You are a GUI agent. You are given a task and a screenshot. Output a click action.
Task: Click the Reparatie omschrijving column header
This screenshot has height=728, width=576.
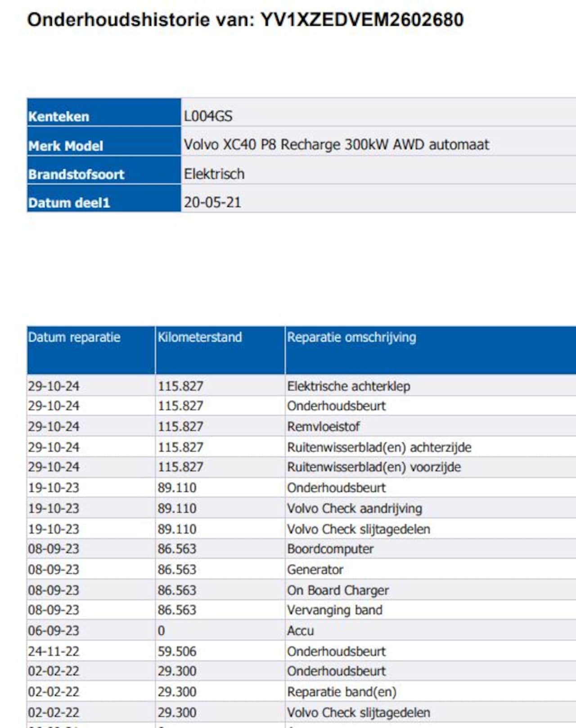351,337
